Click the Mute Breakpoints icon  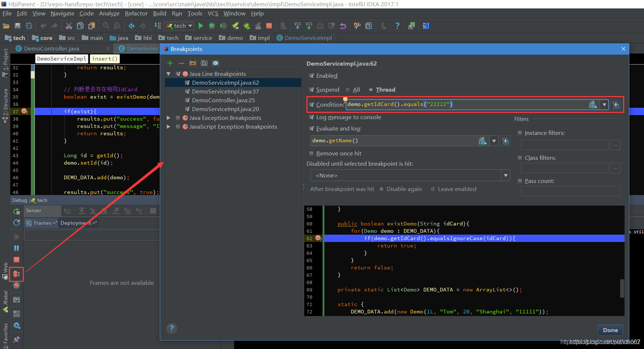(x=16, y=285)
